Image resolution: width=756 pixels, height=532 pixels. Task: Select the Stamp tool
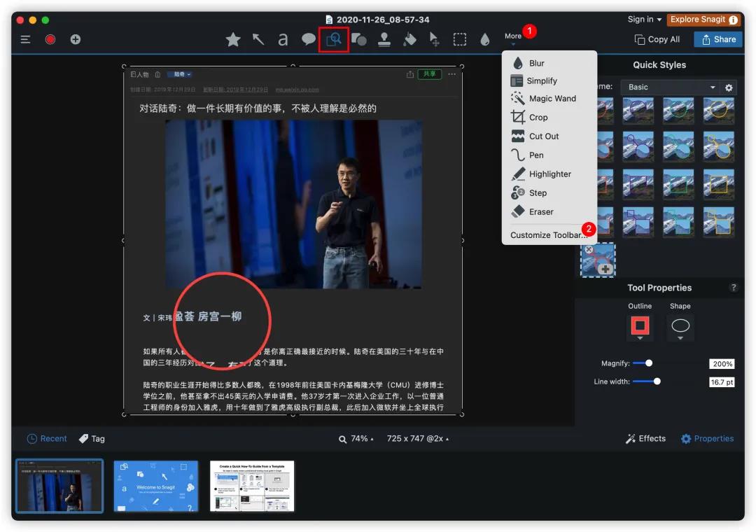click(384, 40)
